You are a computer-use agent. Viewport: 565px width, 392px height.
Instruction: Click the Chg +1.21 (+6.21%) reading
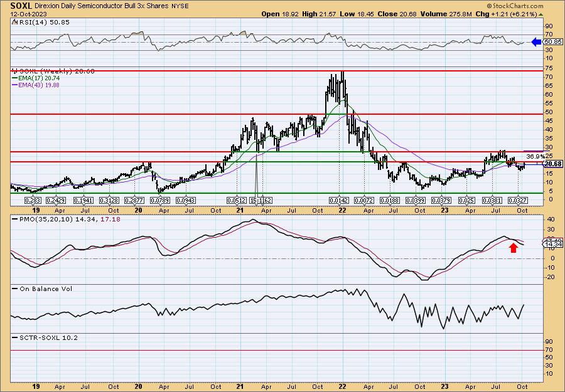tap(506, 14)
